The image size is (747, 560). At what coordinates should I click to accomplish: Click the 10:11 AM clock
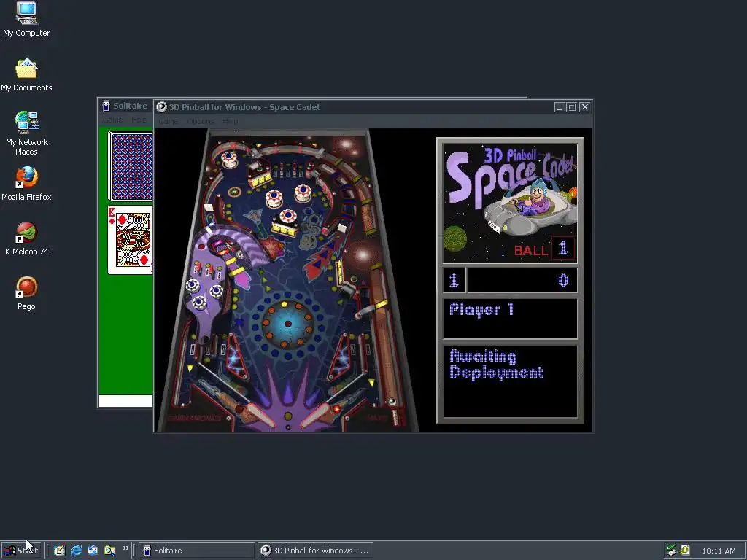[719, 551]
